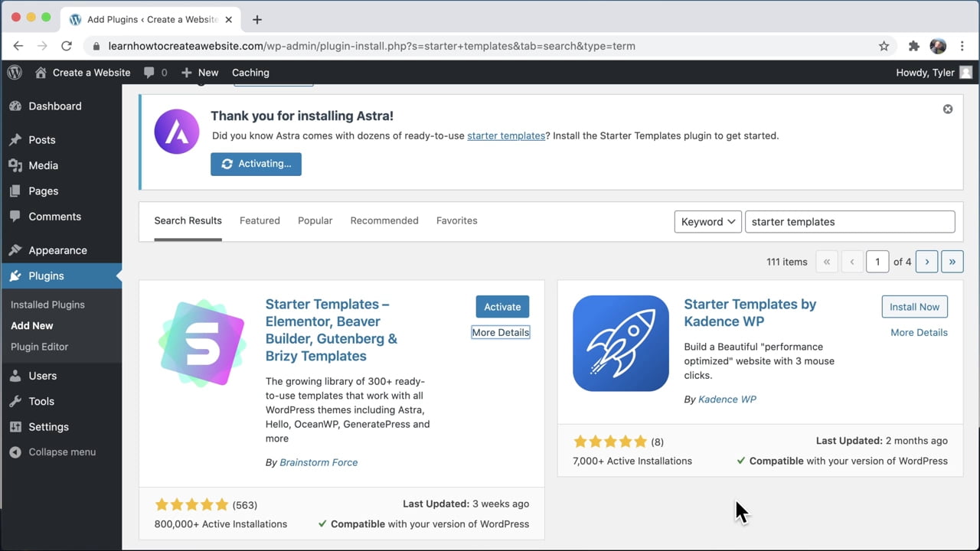Open the Kadence WP author link
This screenshot has width=980, height=551.
(727, 399)
